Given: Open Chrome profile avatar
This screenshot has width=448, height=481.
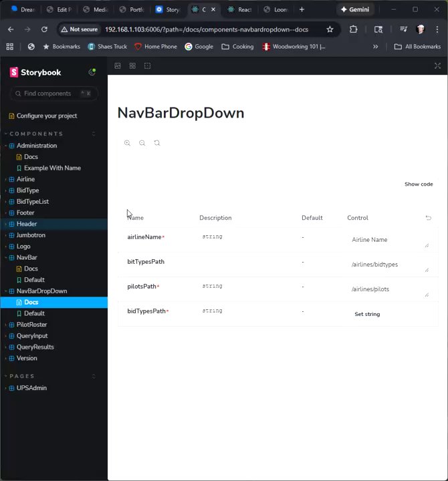Looking at the screenshot, I should point(421,29).
